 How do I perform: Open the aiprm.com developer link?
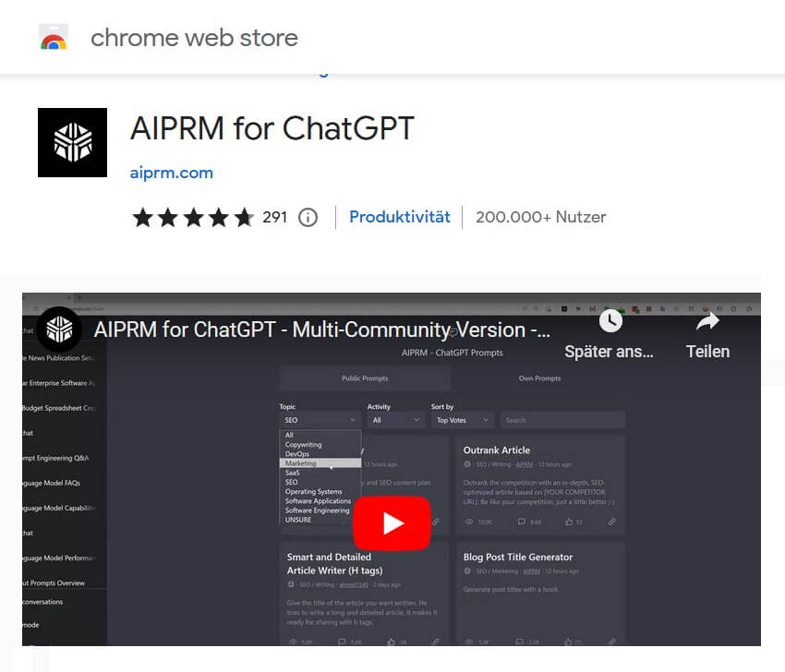click(x=171, y=173)
